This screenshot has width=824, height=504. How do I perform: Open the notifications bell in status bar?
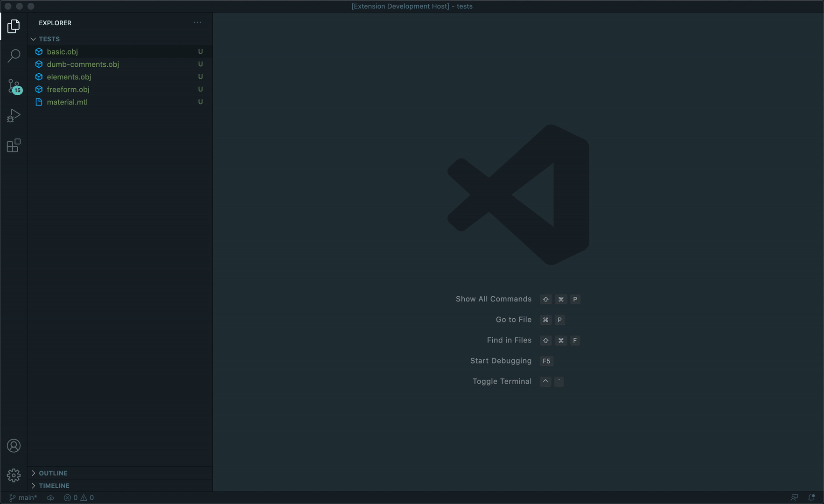point(811,497)
